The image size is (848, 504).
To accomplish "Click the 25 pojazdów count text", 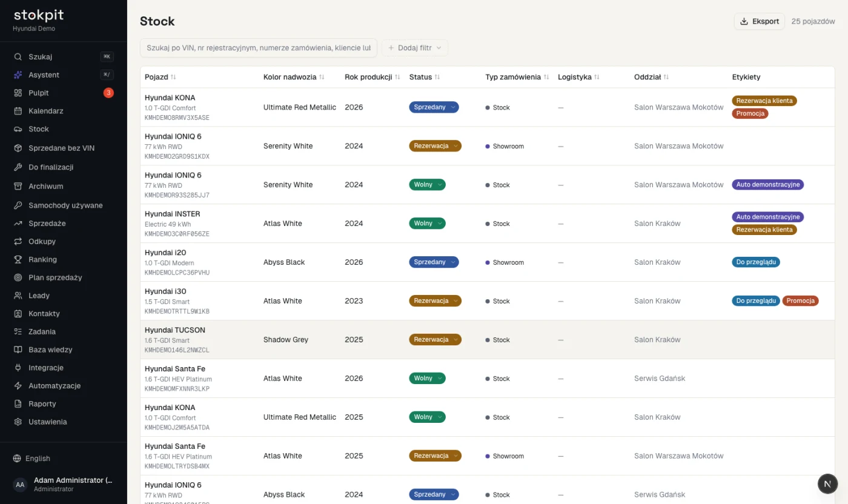I will 813,21.
